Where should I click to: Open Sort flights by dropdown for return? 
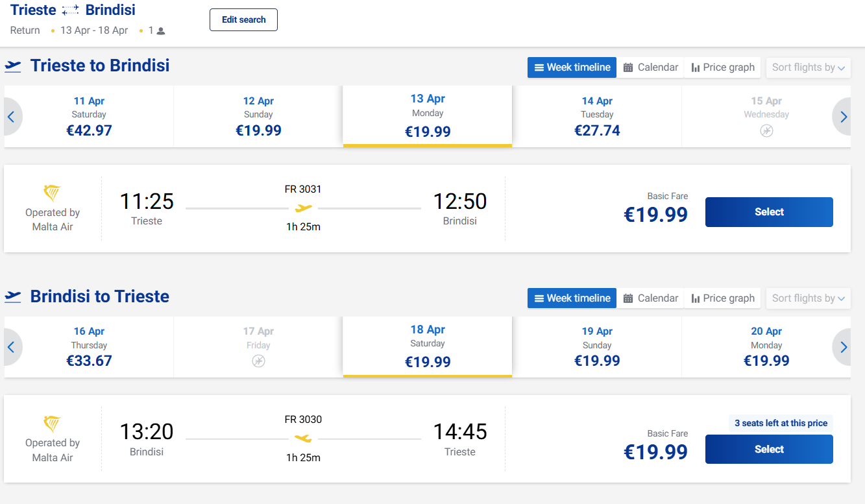pyautogui.click(x=808, y=298)
